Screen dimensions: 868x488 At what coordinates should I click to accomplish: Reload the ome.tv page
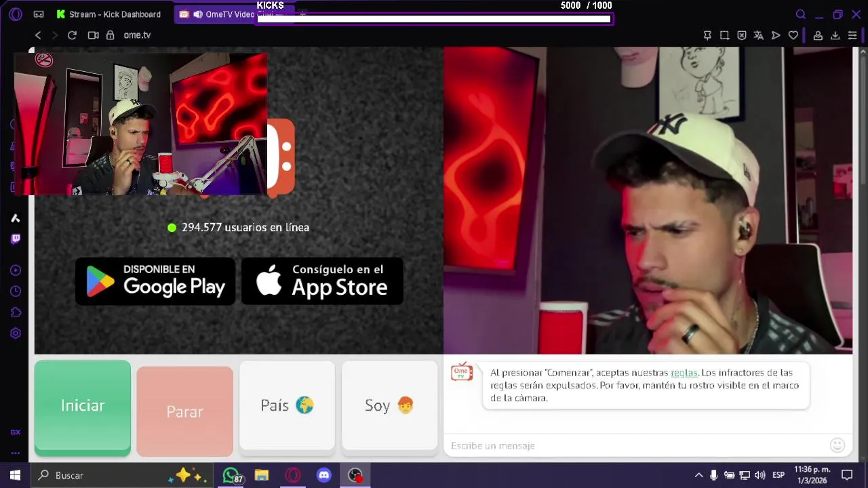click(x=72, y=35)
